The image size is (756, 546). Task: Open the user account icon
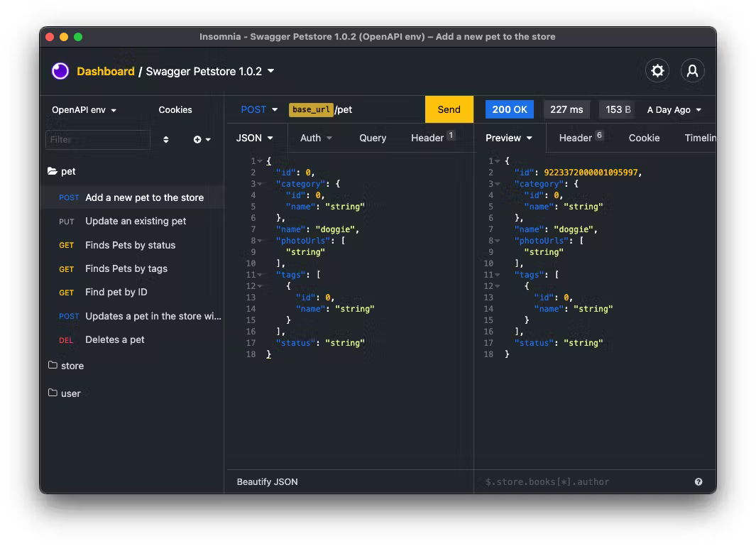coord(692,71)
